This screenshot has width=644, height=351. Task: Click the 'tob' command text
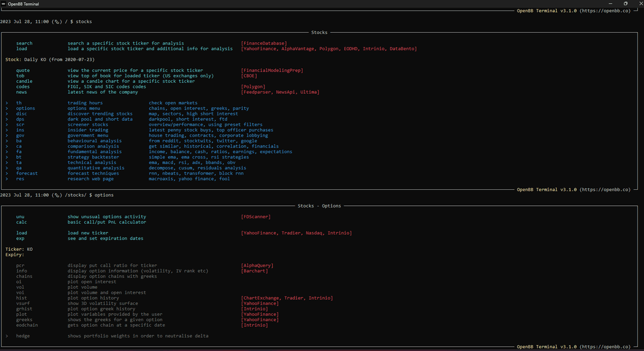click(20, 76)
